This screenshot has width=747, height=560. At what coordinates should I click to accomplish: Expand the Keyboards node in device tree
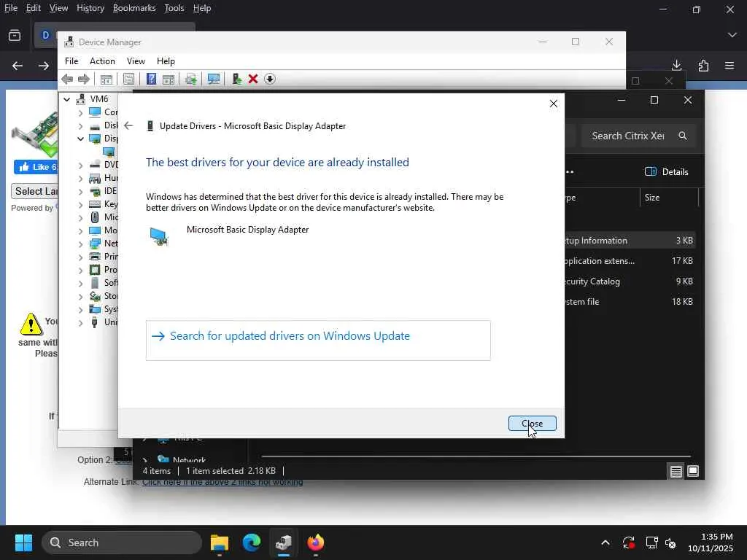[x=80, y=204]
